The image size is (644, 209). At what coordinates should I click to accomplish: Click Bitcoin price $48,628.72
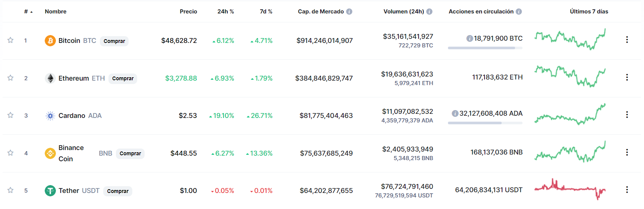(179, 41)
